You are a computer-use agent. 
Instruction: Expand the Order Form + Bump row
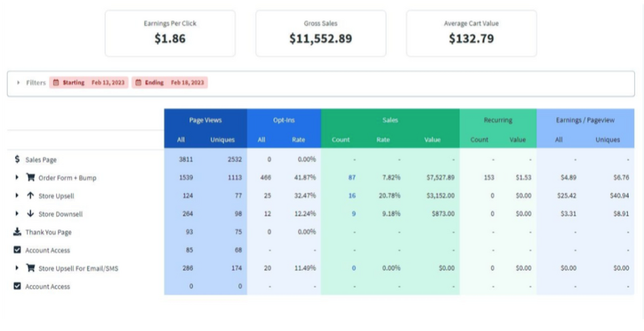click(17, 178)
